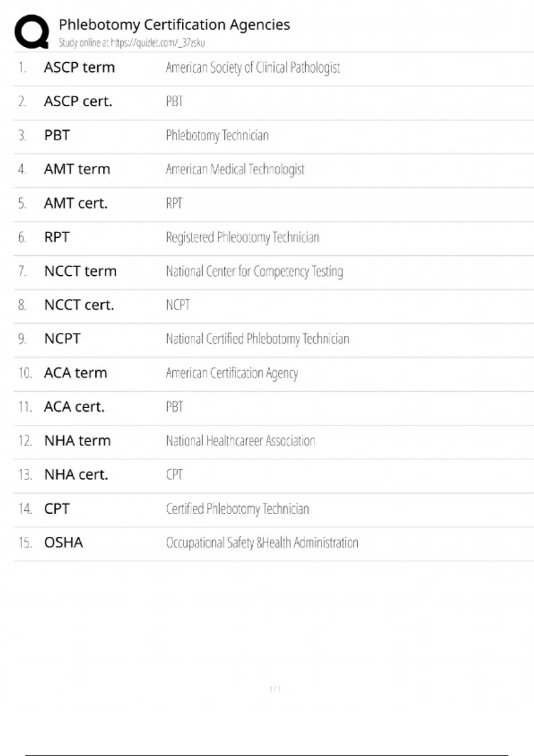The width and height of the screenshot is (534, 756).
Task: Click the Registered Phlebotomy Technician definition
Action: pyautogui.click(x=243, y=237)
